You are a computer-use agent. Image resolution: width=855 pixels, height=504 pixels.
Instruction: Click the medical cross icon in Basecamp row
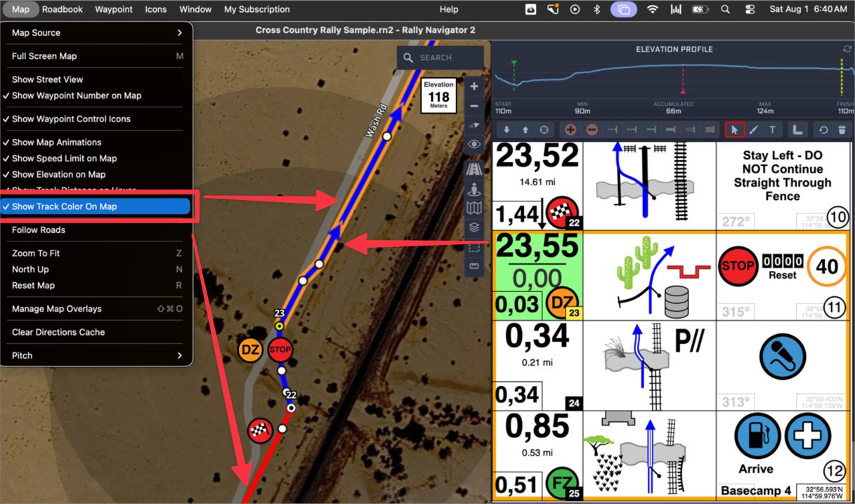pyautogui.click(x=807, y=436)
